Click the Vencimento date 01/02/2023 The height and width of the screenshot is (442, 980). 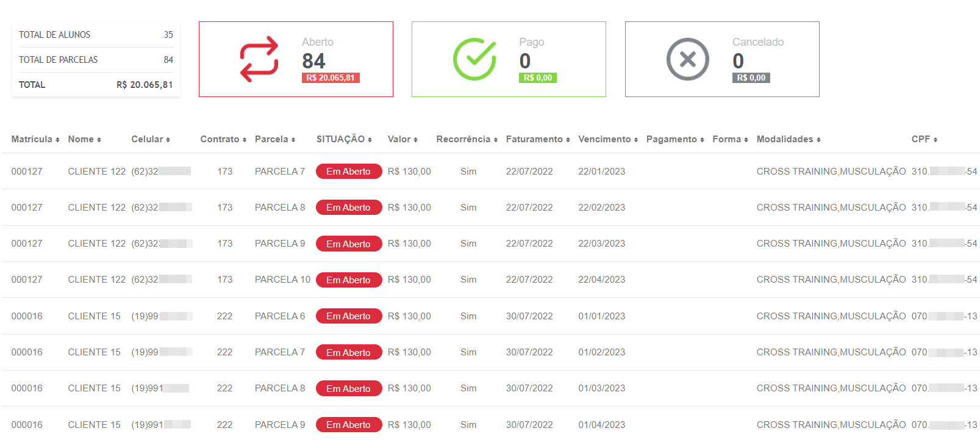[602, 352]
